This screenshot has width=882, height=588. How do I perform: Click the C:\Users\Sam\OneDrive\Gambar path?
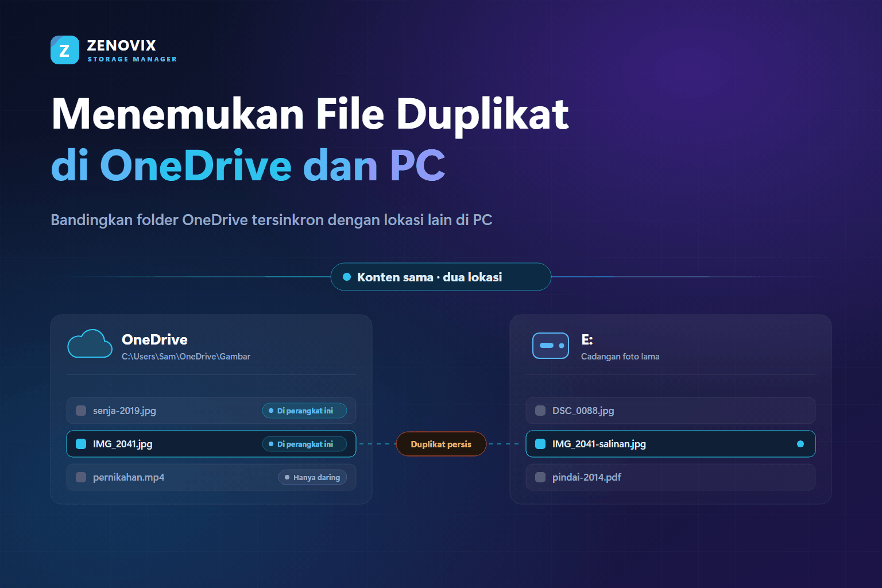tap(186, 357)
